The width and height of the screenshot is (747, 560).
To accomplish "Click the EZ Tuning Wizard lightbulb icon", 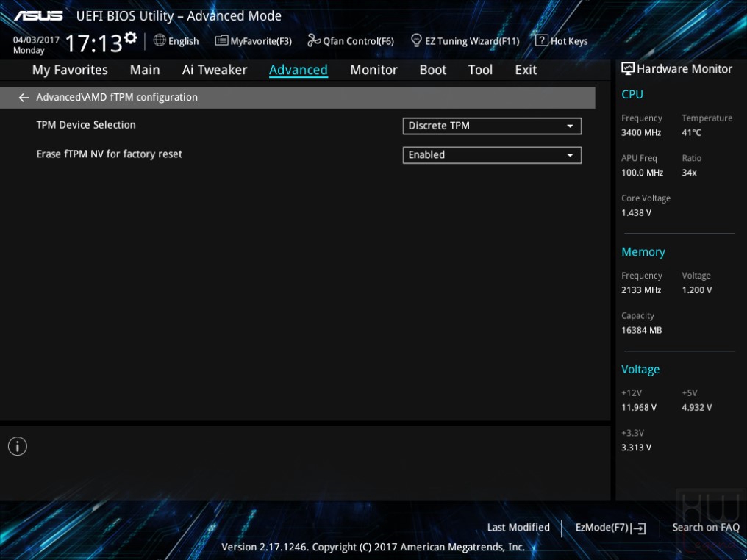I will (x=416, y=40).
